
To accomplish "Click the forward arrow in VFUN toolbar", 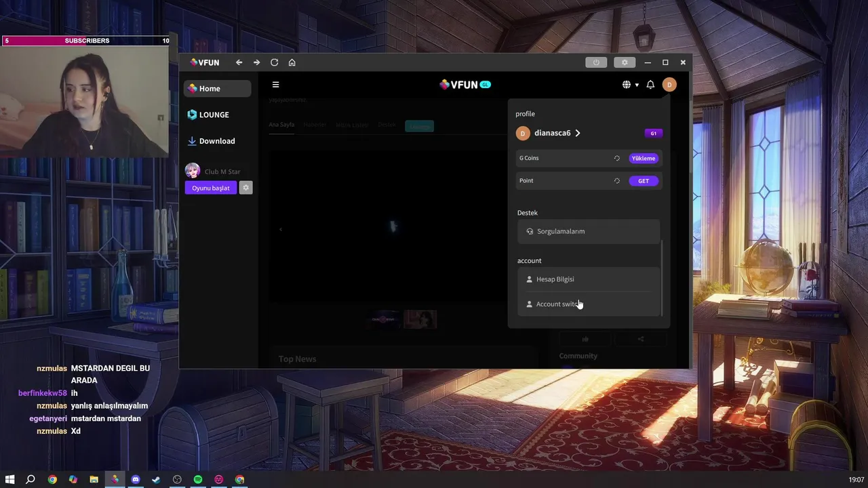I will tap(256, 62).
